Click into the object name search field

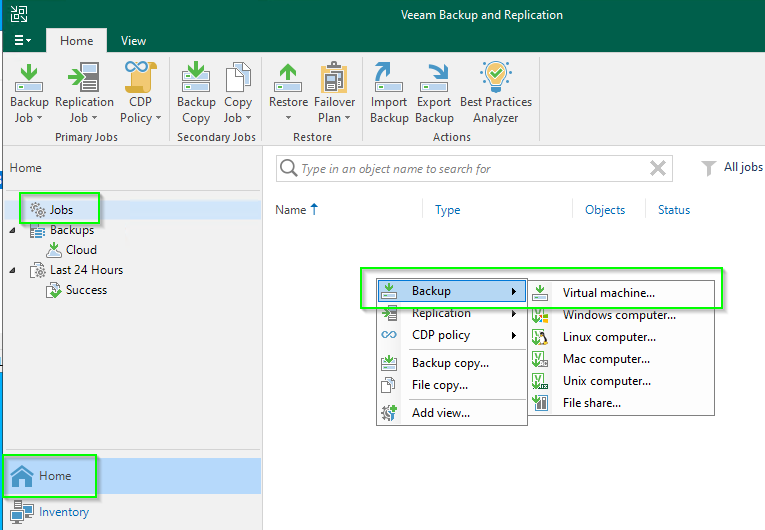(473, 169)
